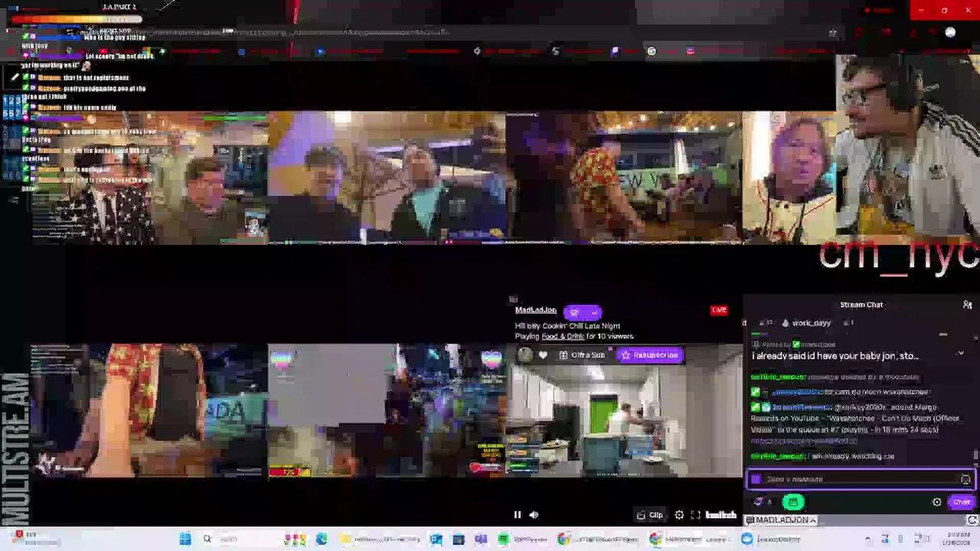The image size is (980, 551).
Task: Select the stars jacket stream thumbnail
Action: [x=149, y=178]
